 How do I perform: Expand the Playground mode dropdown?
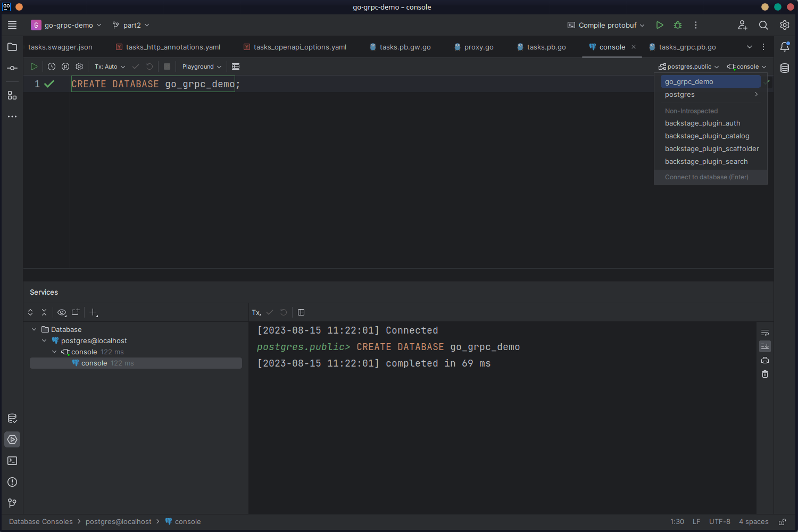(x=202, y=66)
